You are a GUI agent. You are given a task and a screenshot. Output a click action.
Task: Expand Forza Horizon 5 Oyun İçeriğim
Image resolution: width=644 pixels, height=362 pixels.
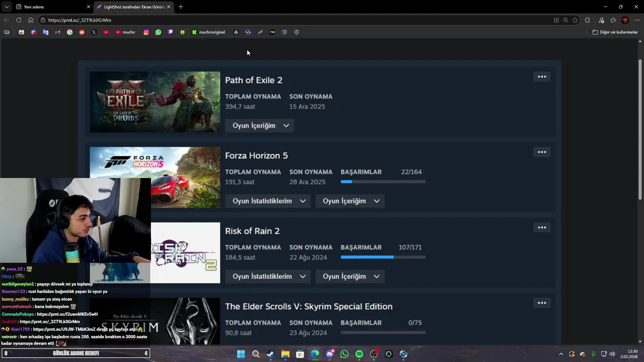[x=350, y=201]
